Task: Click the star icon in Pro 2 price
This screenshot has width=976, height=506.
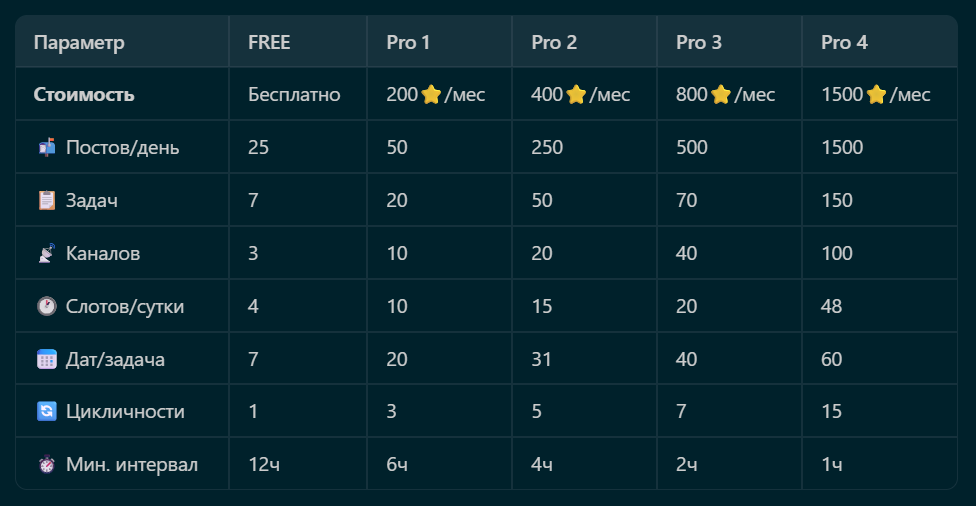Action: click(576, 95)
